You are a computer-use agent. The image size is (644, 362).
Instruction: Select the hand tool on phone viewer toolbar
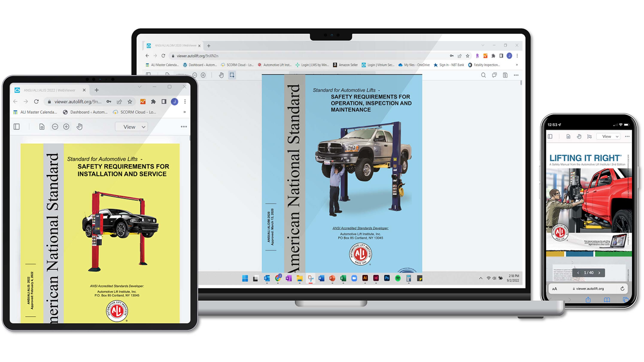[579, 136]
